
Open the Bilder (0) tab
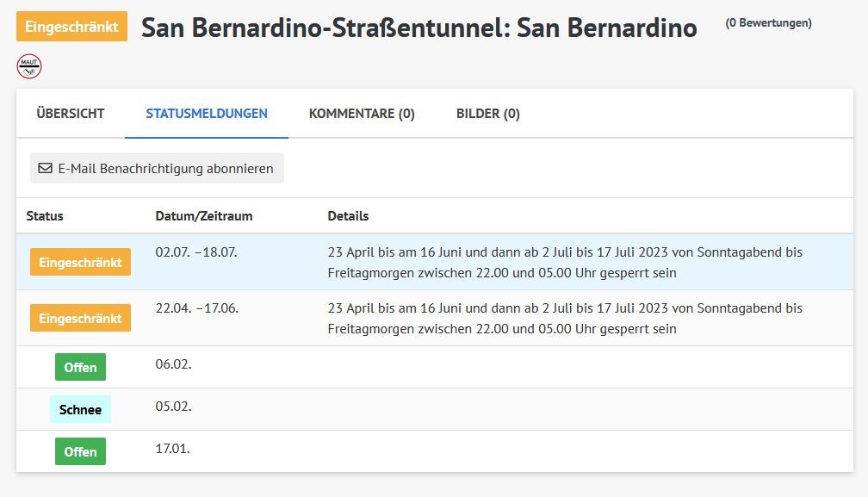click(x=487, y=114)
